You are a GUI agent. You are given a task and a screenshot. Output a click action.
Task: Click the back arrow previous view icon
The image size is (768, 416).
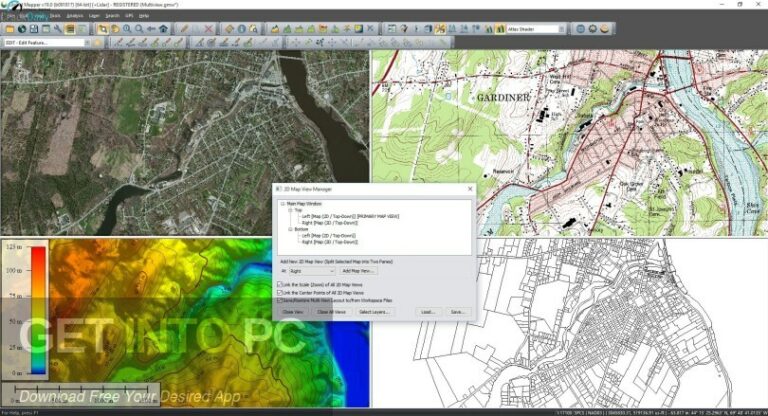[151, 29]
